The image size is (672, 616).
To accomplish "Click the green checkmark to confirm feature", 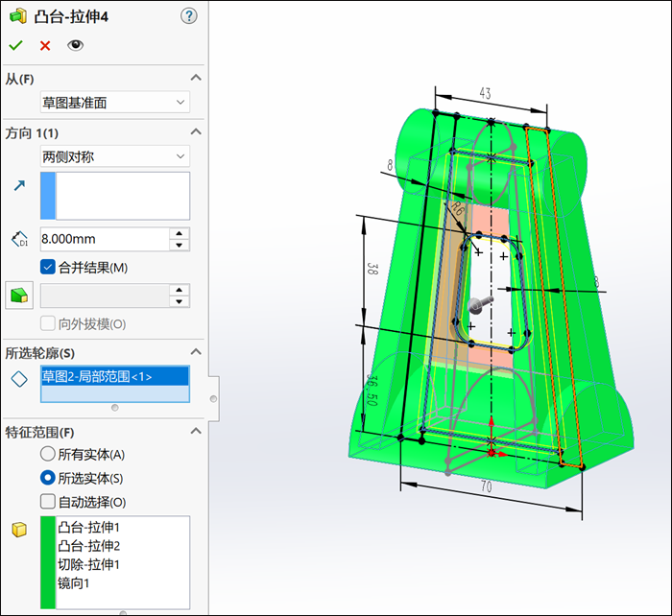I will pyautogui.click(x=15, y=45).
